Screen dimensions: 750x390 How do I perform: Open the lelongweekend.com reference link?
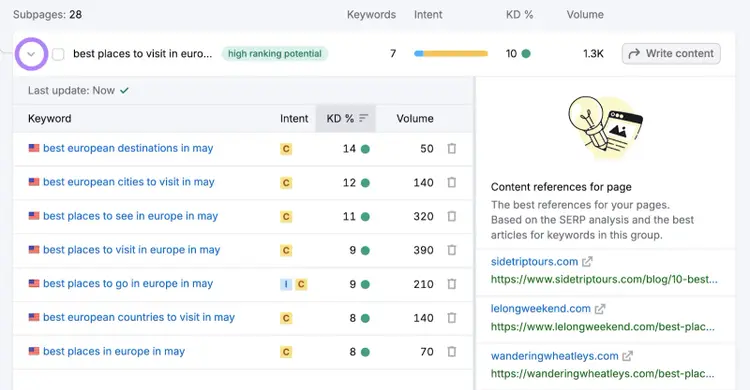click(x=540, y=309)
